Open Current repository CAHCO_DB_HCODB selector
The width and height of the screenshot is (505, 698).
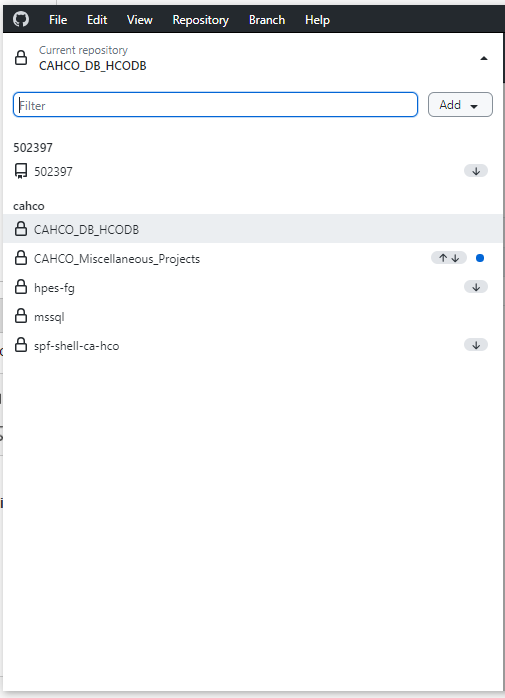[252, 58]
